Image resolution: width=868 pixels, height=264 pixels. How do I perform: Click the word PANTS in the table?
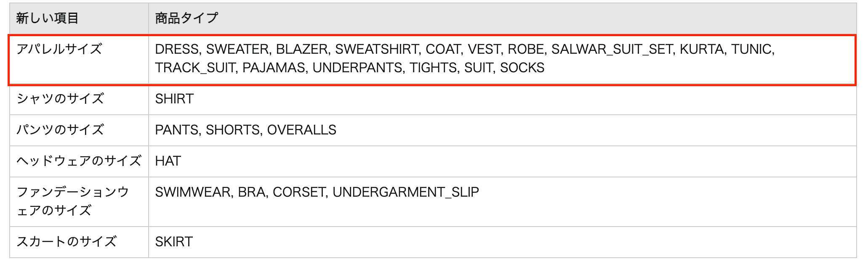177,130
